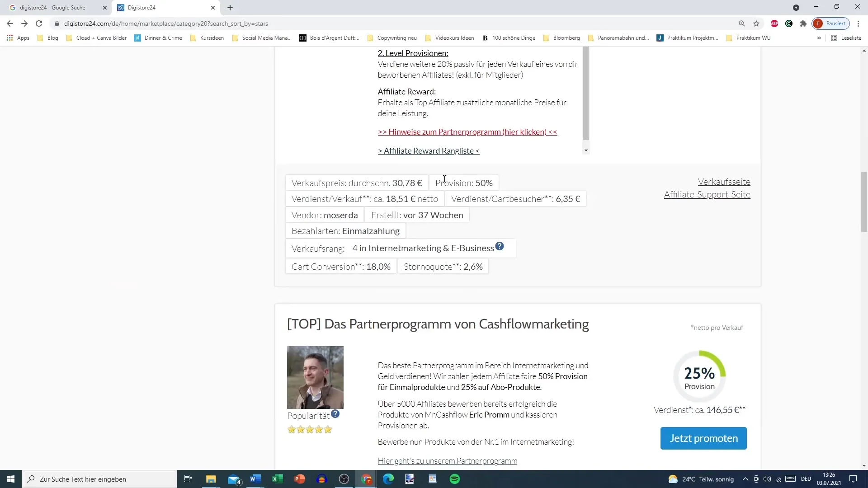Open the Bloomberg bookmark folder
This screenshot has height=488, width=868.
(x=561, y=38)
